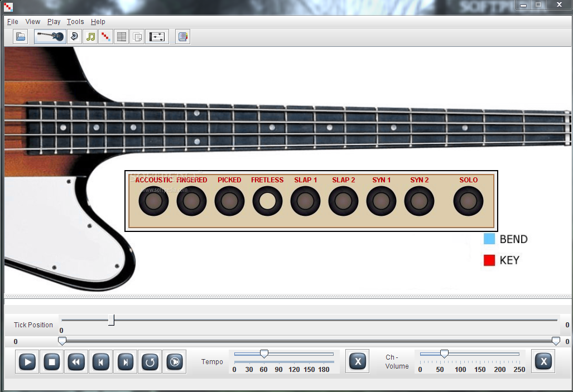573x392 pixels.
Task: Click the copy documents toolbar icon
Action: [137, 37]
